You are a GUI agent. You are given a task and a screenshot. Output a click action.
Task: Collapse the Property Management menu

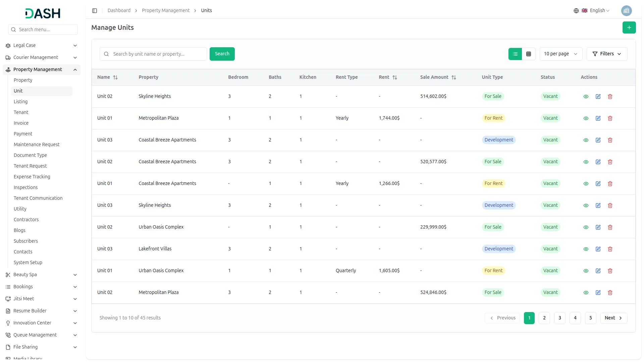pos(75,70)
